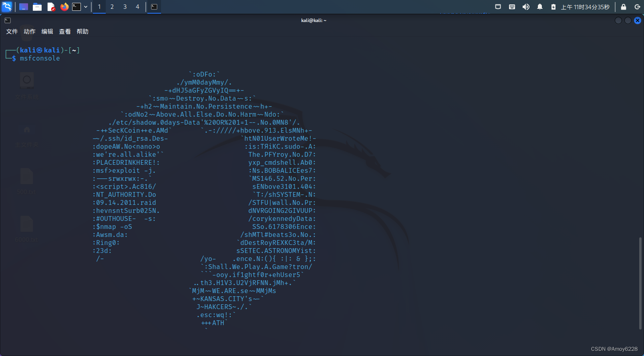This screenshot has width=644, height=356.
Task: Open the logout session icon
Action: 637,7
